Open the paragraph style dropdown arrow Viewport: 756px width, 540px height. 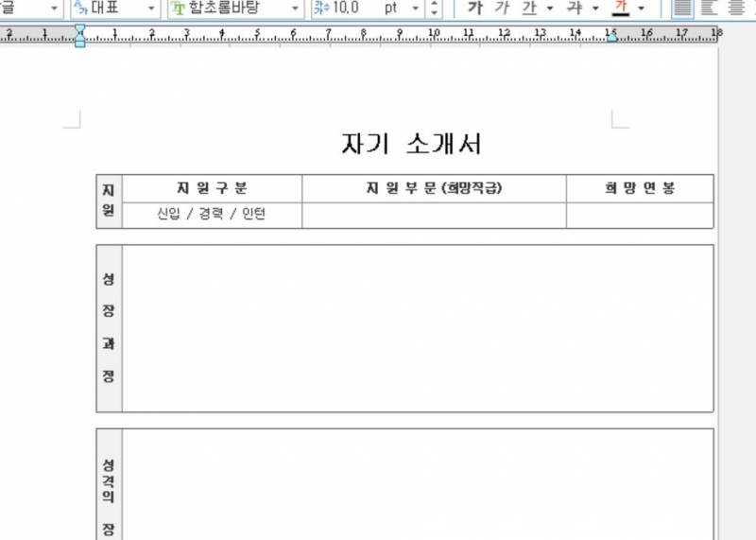coord(54,9)
